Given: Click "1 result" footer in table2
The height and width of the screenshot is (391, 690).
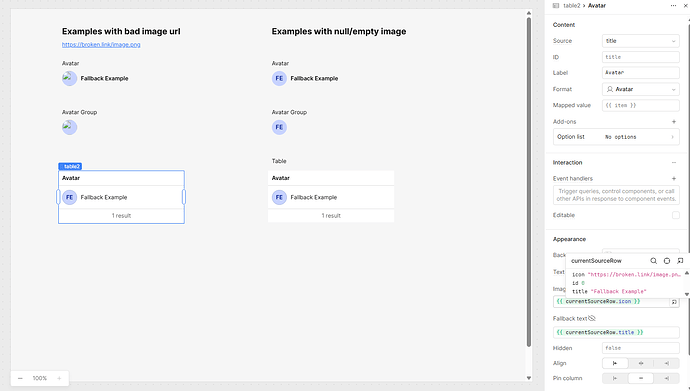Looking at the screenshot, I should pyautogui.click(x=121, y=216).
